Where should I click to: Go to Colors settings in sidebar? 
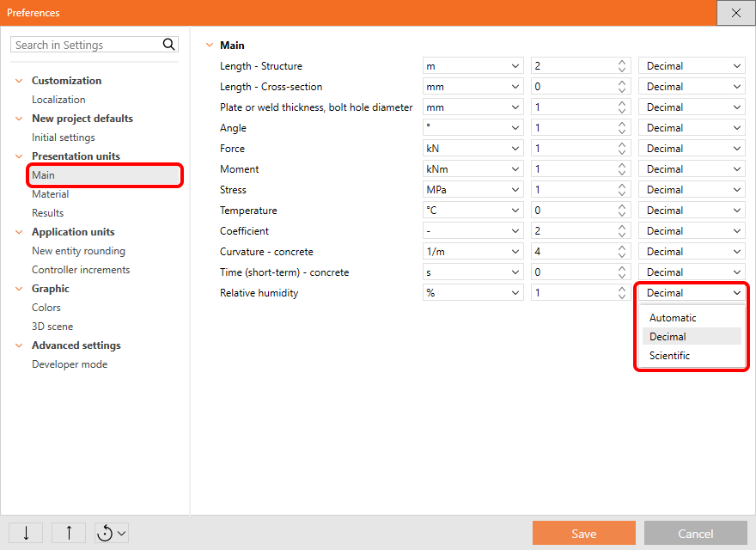[46, 308]
